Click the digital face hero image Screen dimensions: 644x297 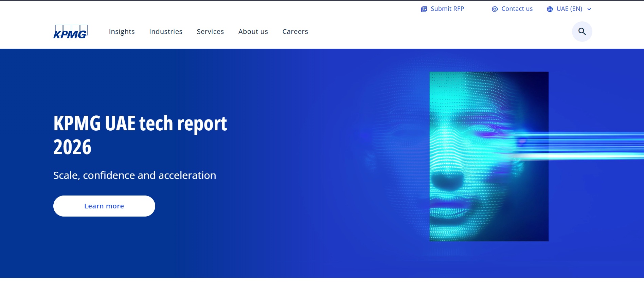[x=489, y=156]
